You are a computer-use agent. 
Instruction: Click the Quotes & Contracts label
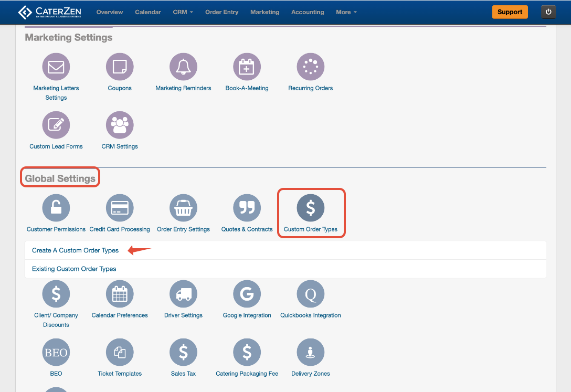(x=247, y=229)
